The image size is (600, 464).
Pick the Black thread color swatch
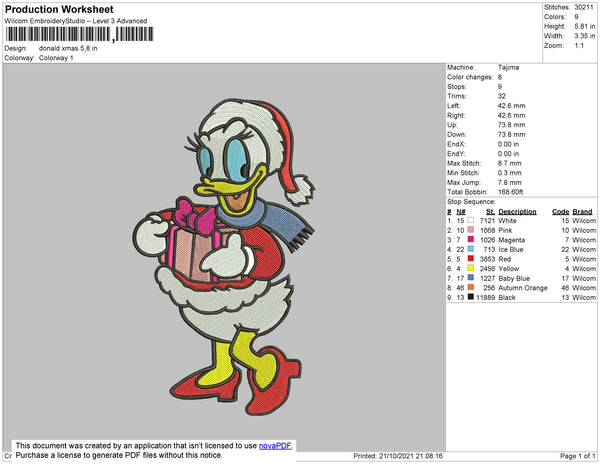[x=471, y=297]
